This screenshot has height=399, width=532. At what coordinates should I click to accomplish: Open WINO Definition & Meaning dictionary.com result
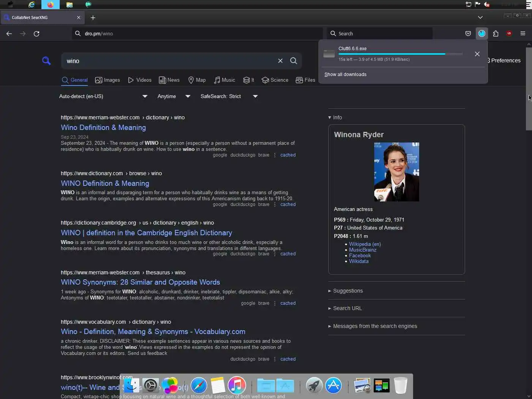coord(105,184)
